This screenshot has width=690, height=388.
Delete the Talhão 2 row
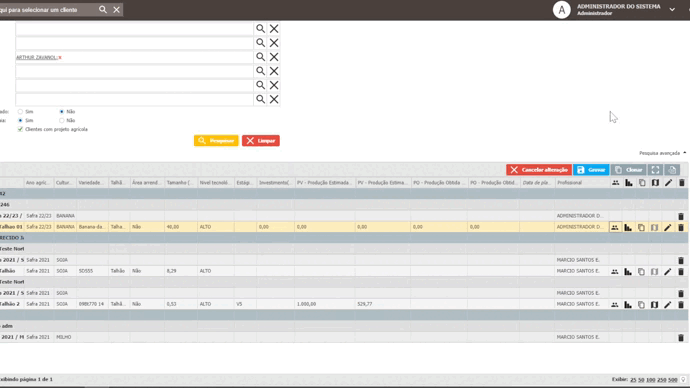point(681,304)
